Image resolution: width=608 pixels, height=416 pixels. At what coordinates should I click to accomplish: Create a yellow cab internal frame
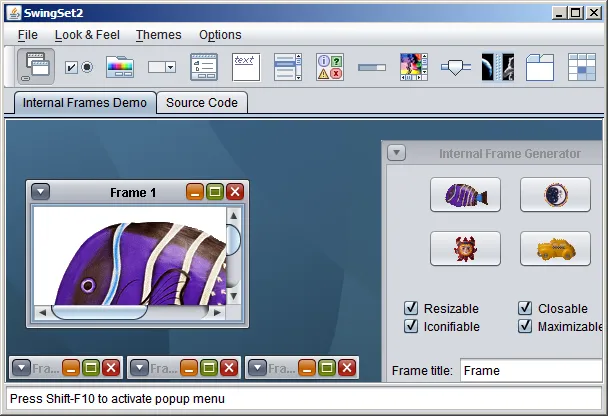tap(555, 249)
